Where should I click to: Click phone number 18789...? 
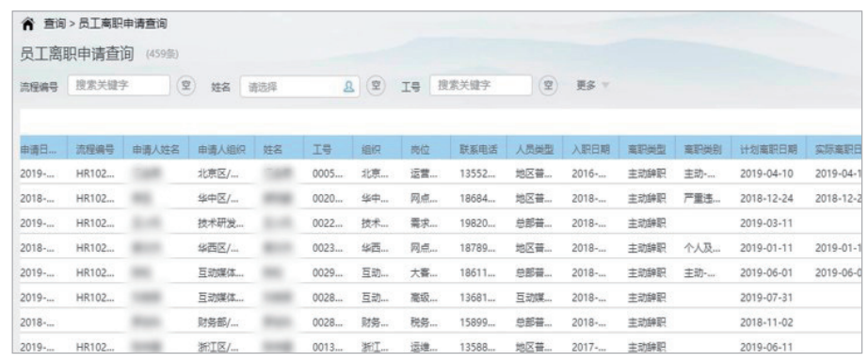click(x=478, y=248)
